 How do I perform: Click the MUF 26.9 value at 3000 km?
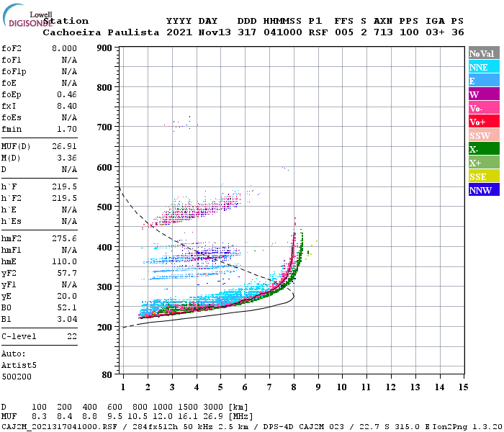pos(213,417)
